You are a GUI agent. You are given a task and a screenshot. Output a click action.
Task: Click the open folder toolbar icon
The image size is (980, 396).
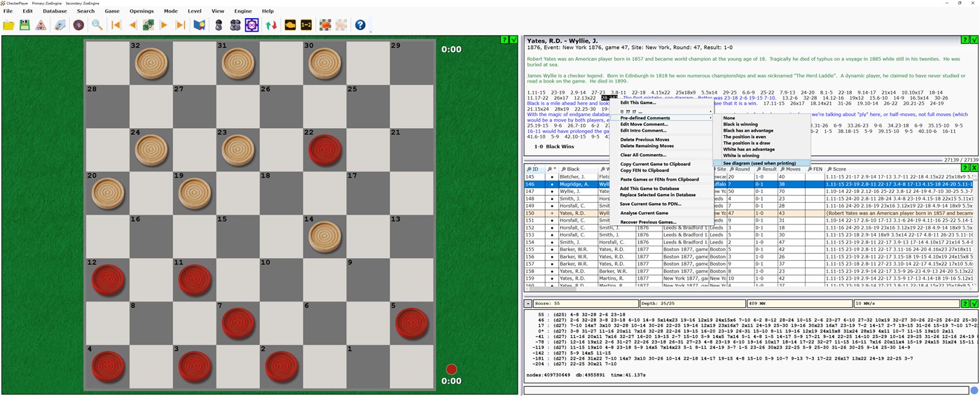tap(8, 25)
